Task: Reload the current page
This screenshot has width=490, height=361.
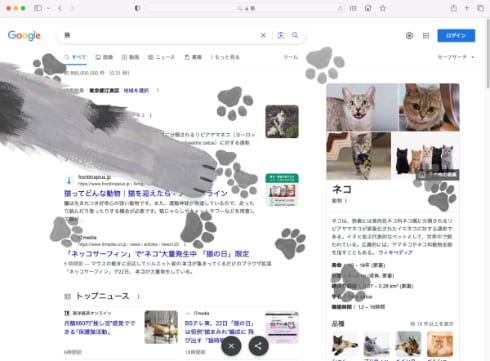Action: tap(340, 8)
